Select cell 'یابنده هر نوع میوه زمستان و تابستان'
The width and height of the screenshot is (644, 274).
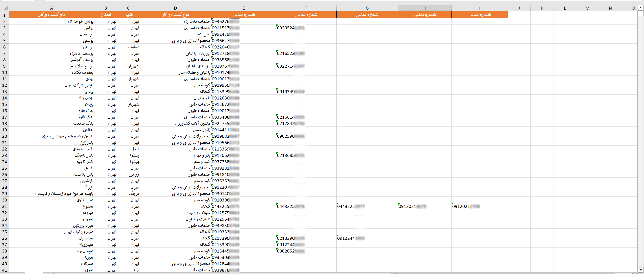51,193
